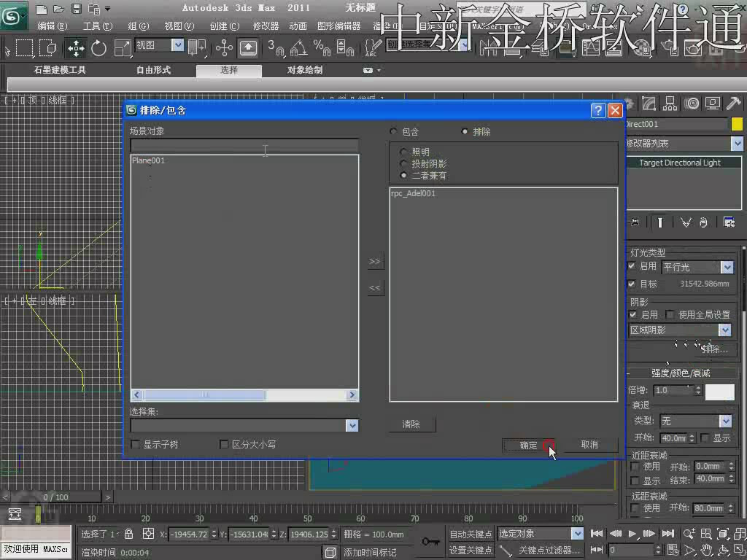Switch to the 自由形式 ribbon tab

point(153,70)
